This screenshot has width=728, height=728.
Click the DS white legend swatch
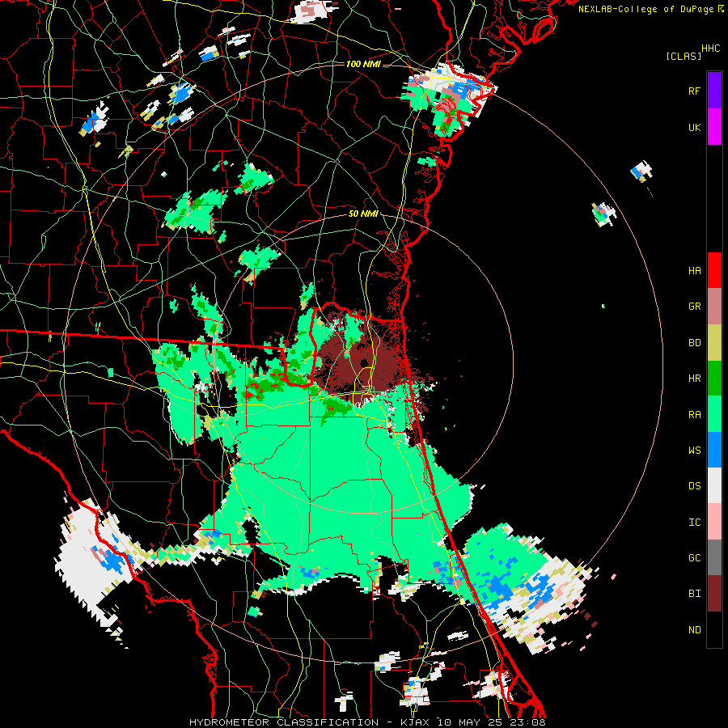pyautogui.click(x=714, y=485)
